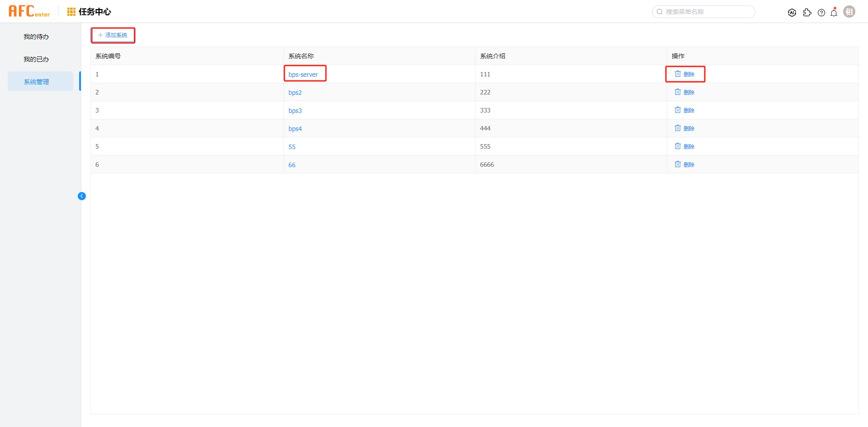Go to 我的待办 in the sidebar

(x=36, y=37)
